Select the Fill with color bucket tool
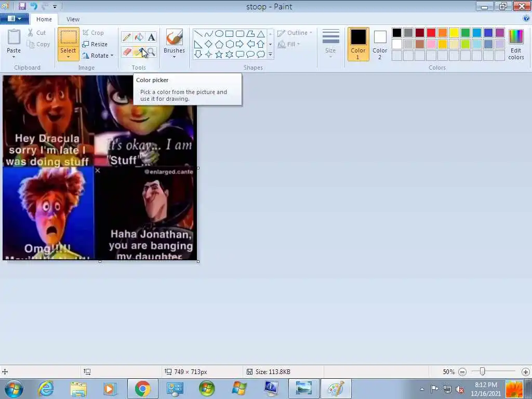Viewport: 532px width, 399px height. point(139,37)
